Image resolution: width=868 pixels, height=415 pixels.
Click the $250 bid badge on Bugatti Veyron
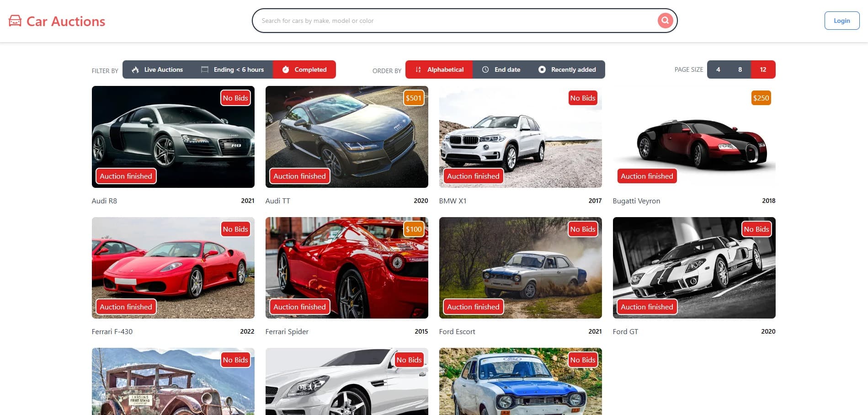761,98
